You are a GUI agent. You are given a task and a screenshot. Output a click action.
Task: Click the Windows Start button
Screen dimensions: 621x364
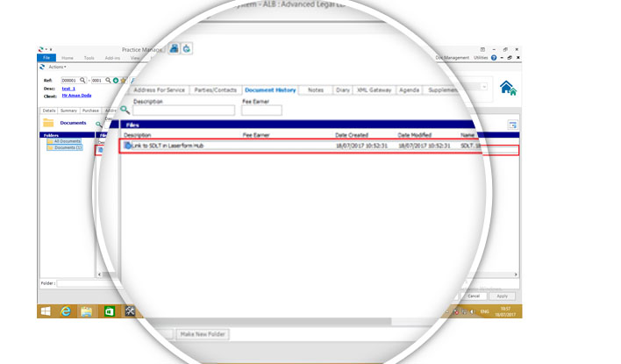pyautogui.click(x=46, y=311)
